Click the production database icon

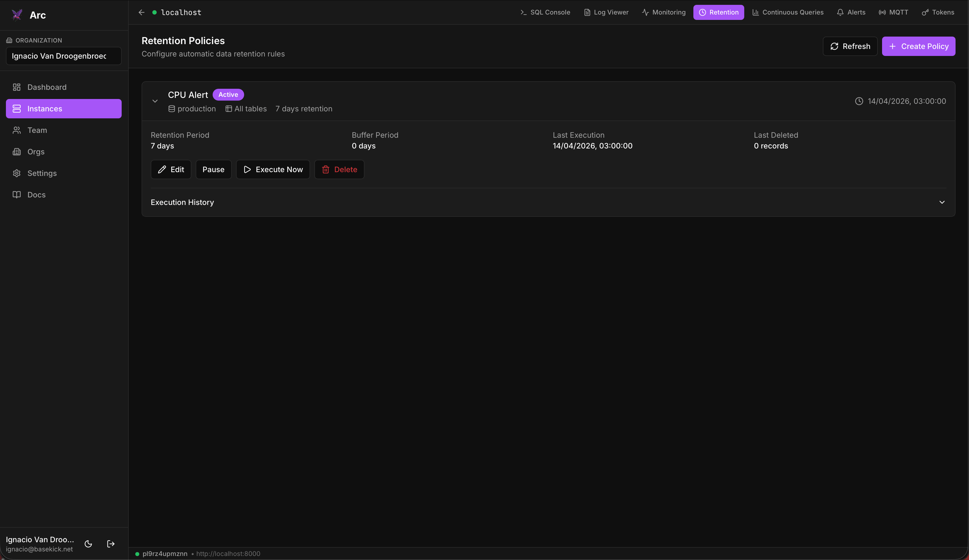tap(171, 109)
